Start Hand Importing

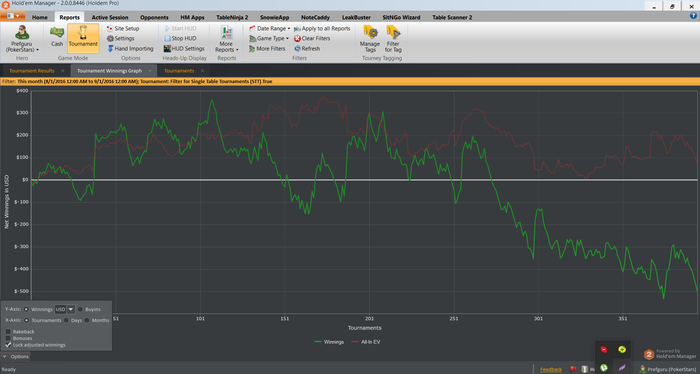coord(130,48)
